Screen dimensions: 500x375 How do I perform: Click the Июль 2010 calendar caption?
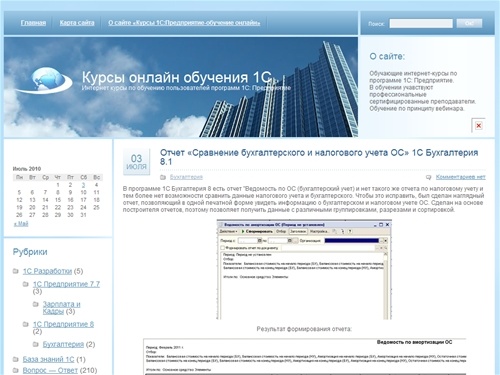[27, 169]
